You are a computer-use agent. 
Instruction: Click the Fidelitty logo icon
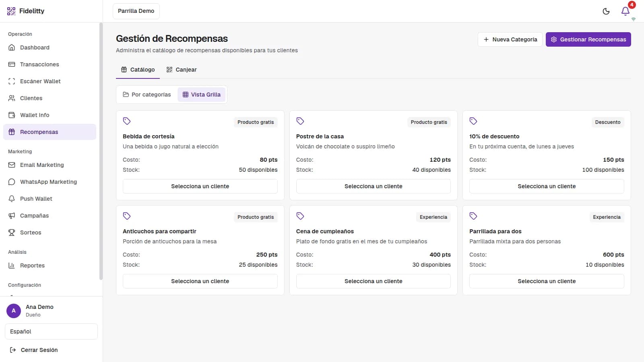11,11
